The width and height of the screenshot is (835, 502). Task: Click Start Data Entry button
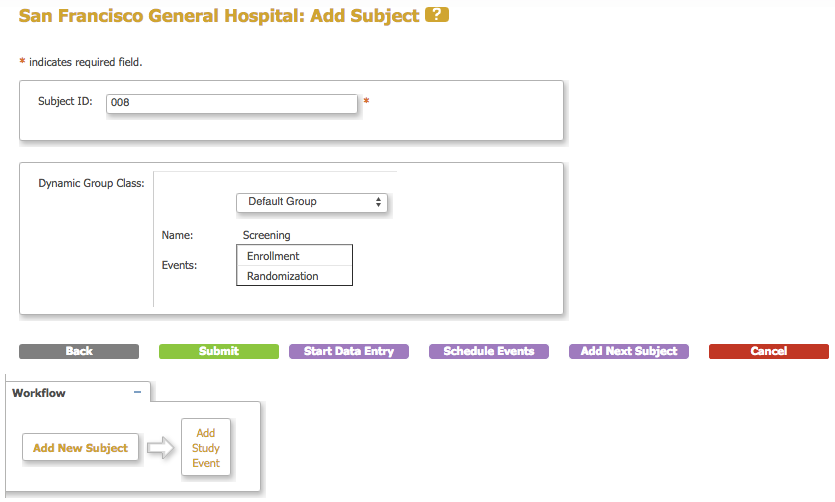coord(349,351)
